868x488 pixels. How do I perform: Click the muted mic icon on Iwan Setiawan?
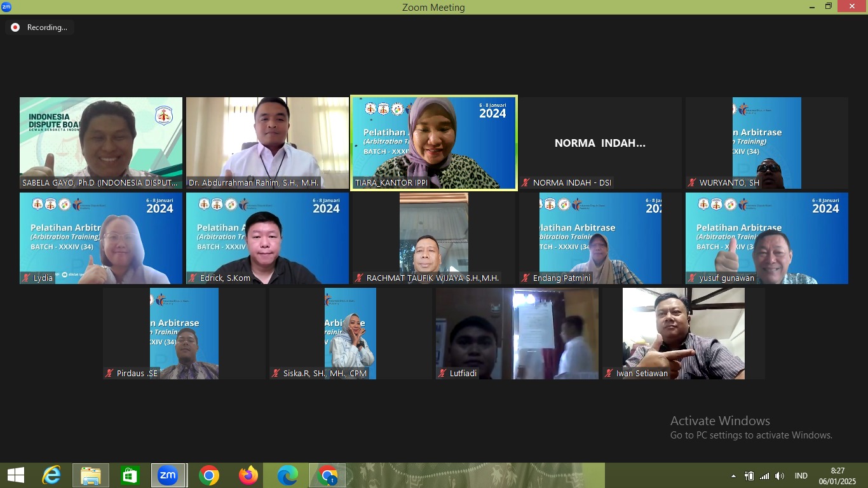(x=609, y=373)
